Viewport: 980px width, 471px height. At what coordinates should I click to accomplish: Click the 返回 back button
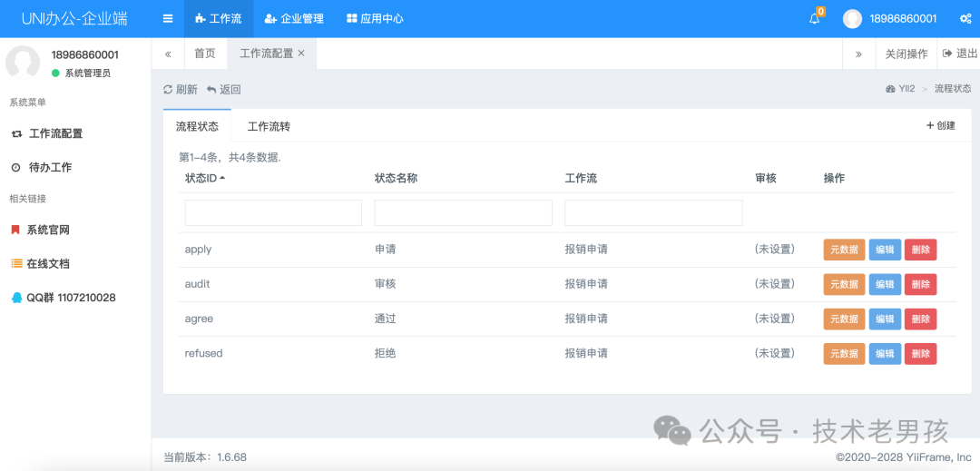pyautogui.click(x=224, y=89)
